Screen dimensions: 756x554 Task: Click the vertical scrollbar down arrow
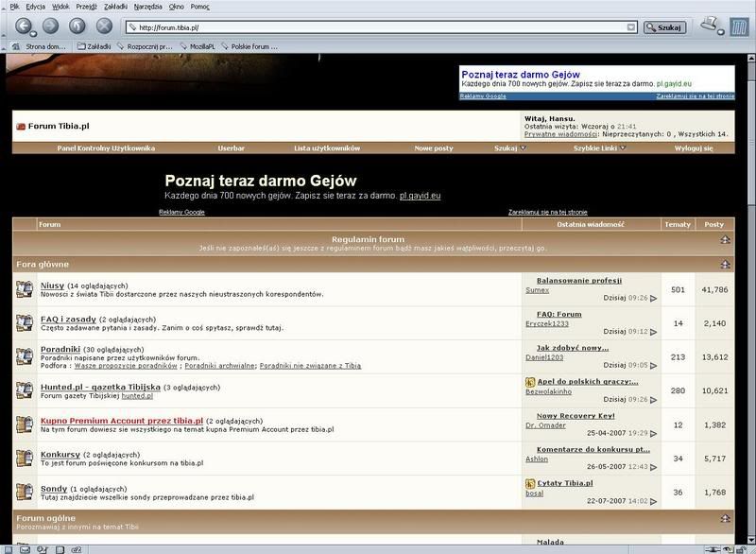click(x=751, y=540)
